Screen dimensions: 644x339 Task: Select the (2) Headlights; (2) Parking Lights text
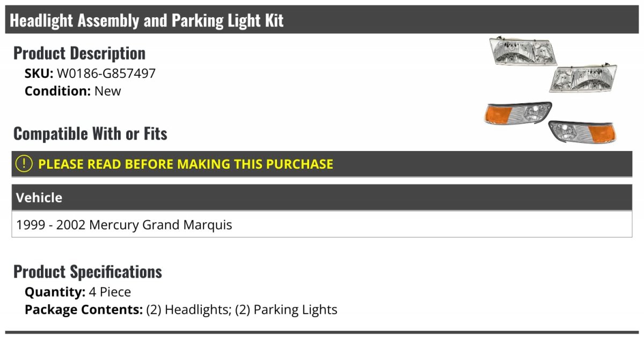(x=241, y=310)
